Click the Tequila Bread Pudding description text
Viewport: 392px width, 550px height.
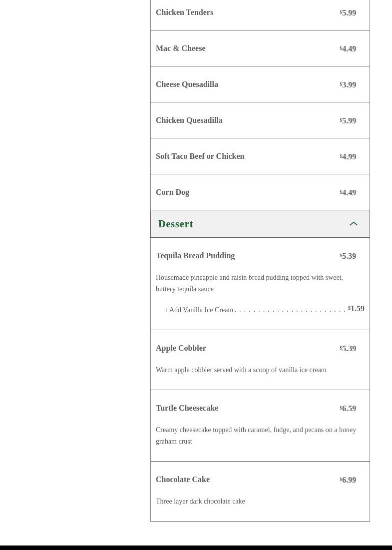pyautogui.click(x=249, y=283)
